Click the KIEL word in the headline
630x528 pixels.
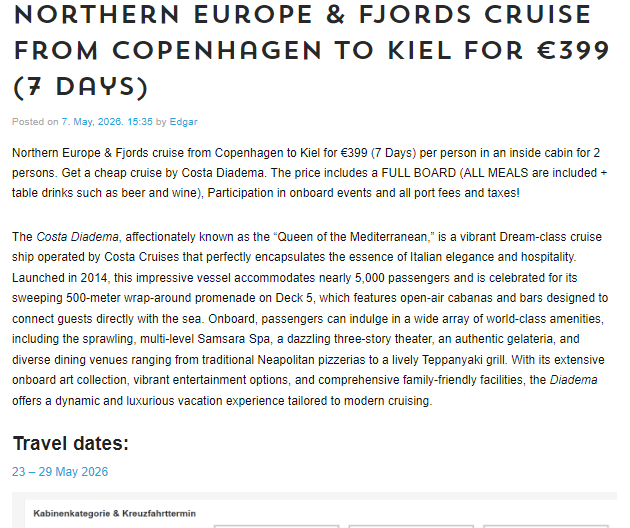pos(420,51)
